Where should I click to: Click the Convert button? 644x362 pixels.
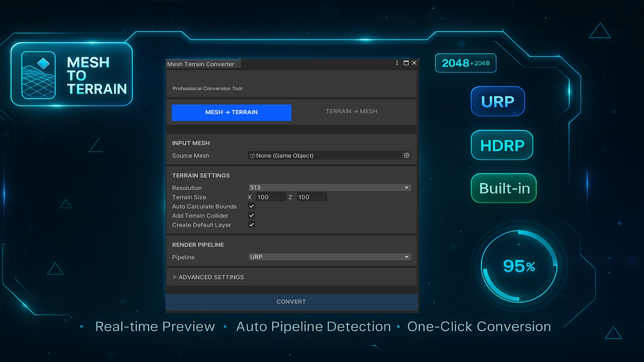tap(292, 302)
